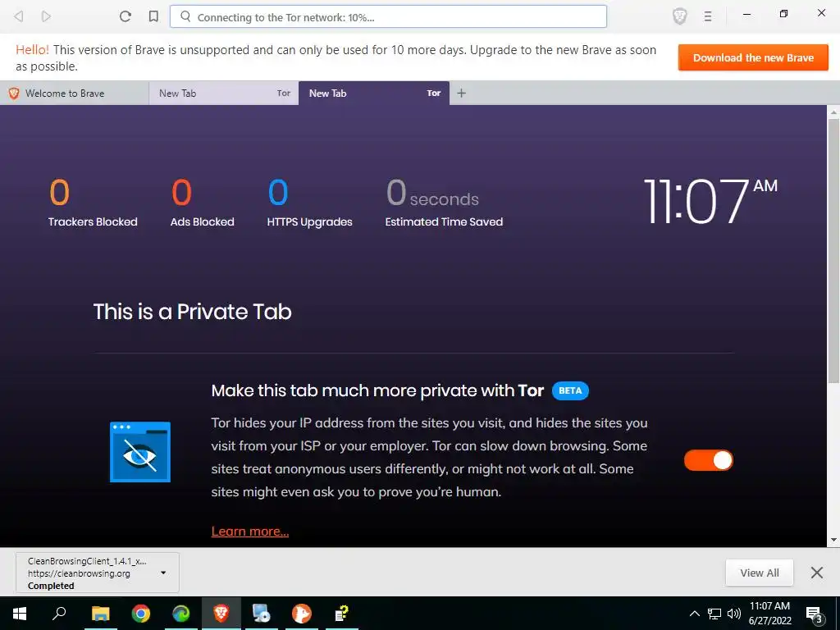Open installer app in taskbar
The width and height of the screenshot is (840, 630).
[262, 614]
